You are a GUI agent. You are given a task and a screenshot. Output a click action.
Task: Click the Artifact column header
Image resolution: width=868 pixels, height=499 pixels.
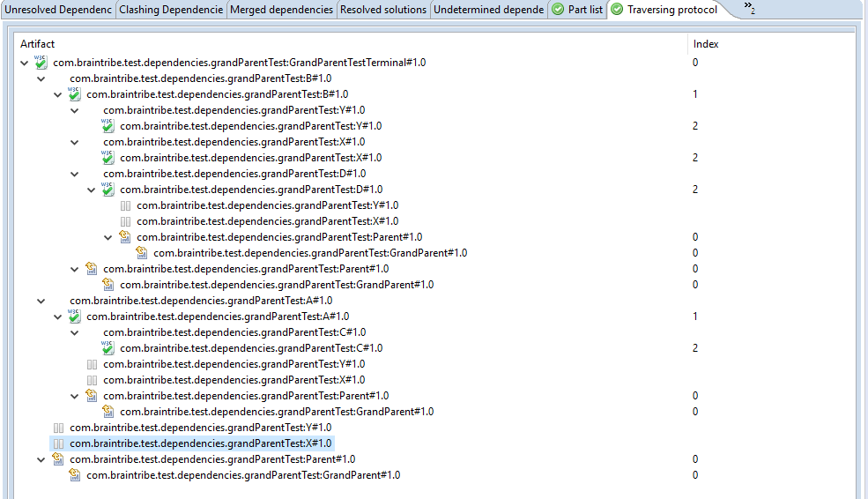pyautogui.click(x=37, y=44)
